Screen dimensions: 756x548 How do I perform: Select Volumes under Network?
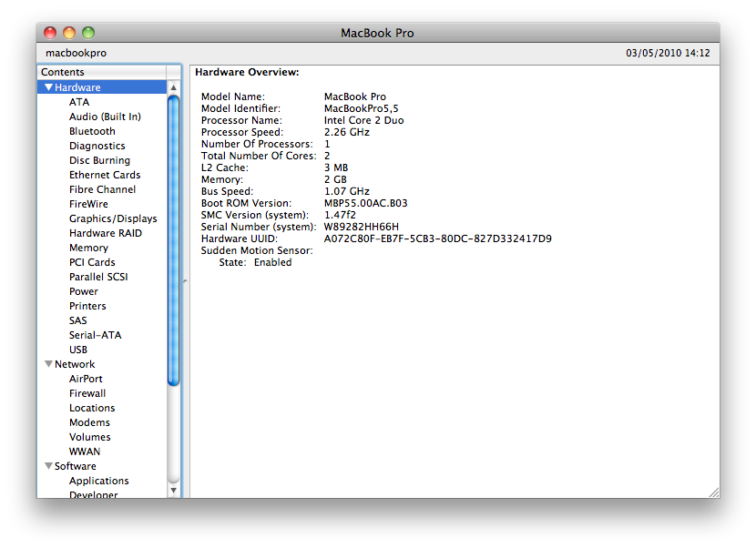pos(89,437)
